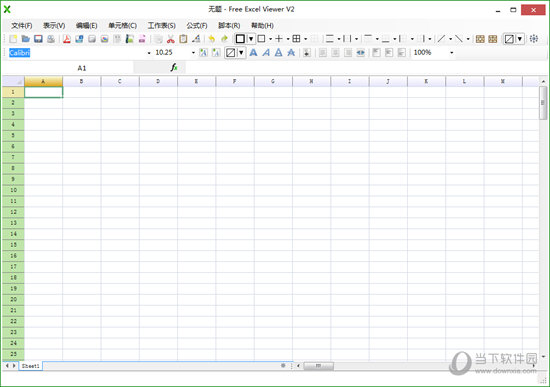The width and height of the screenshot is (550, 387).
Task: Click the fx formula icon
Action: click(174, 67)
